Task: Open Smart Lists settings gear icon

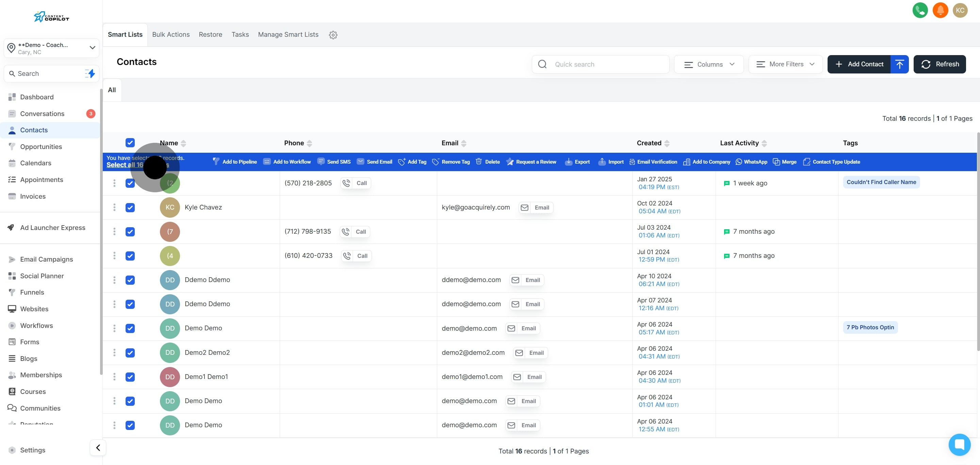Action: tap(333, 35)
